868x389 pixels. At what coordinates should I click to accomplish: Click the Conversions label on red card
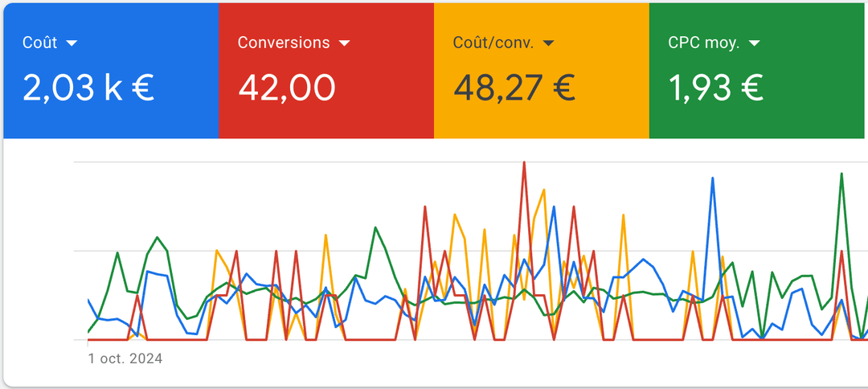pyautogui.click(x=283, y=43)
